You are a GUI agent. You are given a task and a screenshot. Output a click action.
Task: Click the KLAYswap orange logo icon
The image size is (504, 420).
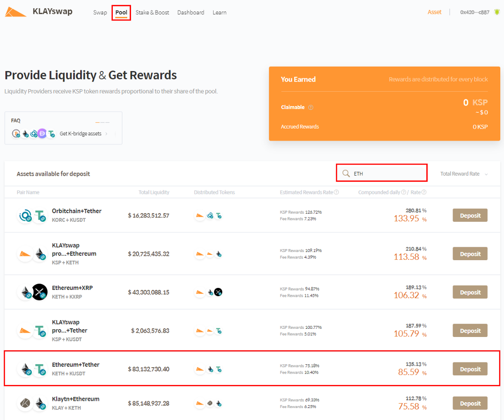15,12
